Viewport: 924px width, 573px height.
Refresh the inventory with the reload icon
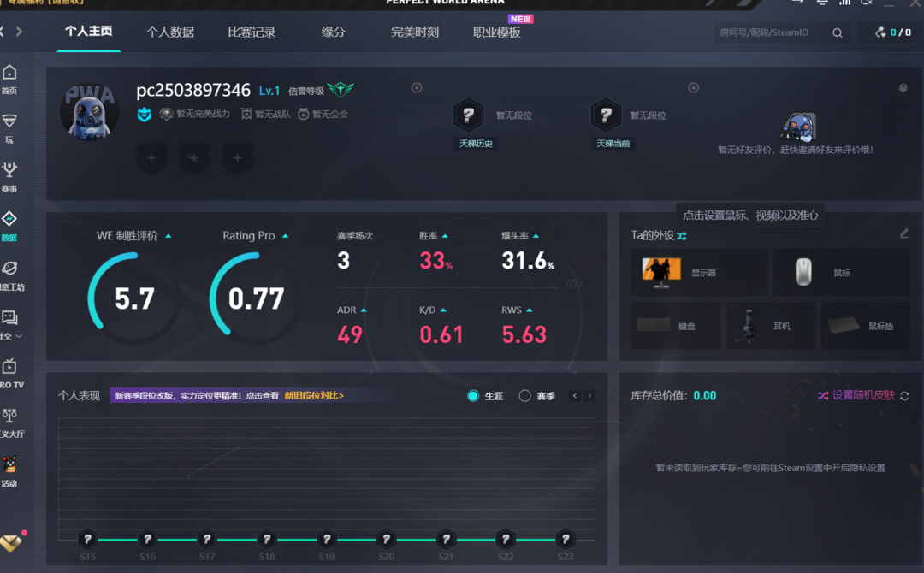[x=905, y=396]
